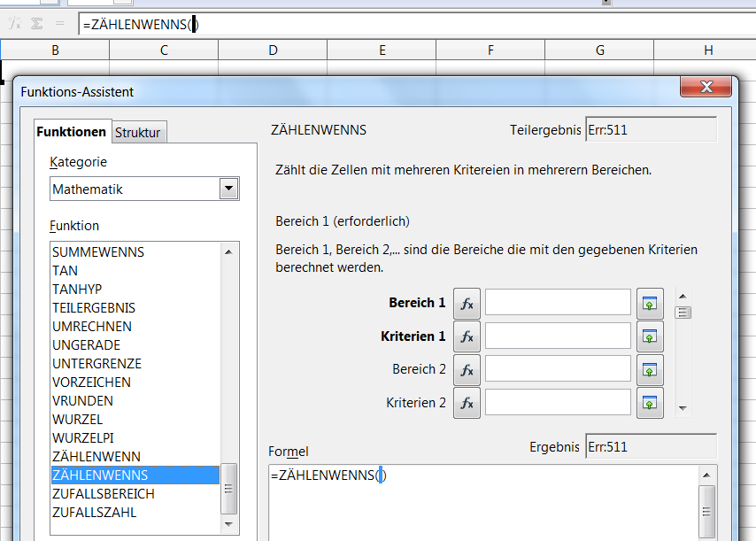756x541 pixels.
Task: Click the shrink icon for Kriterien 1
Action: 650,336
